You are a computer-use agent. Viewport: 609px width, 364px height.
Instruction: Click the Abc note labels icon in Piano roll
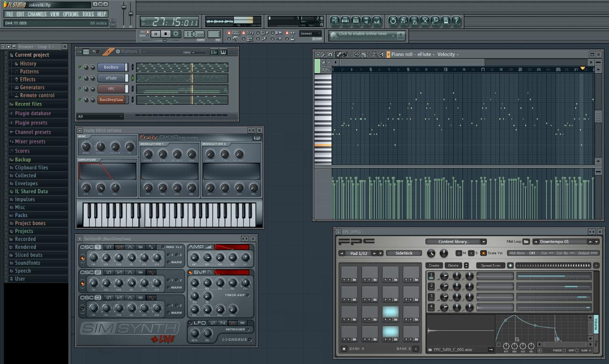click(326, 70)
